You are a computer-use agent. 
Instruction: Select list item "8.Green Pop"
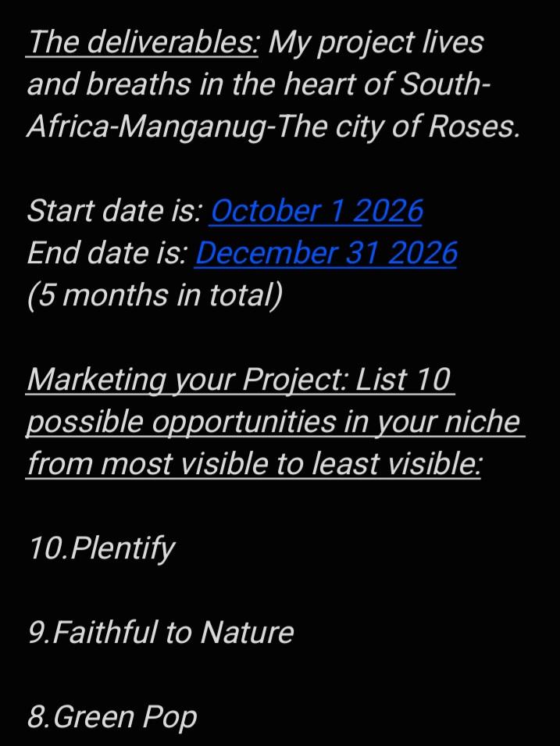click(112, 717)
